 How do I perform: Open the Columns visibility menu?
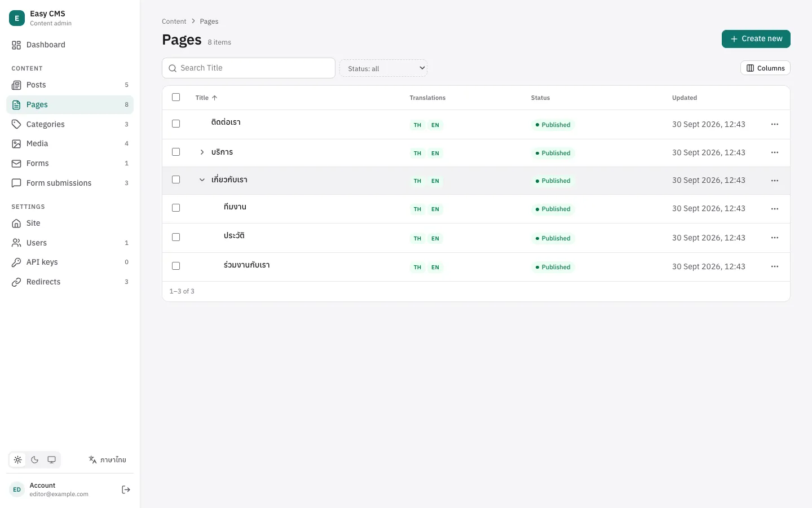pyautogui.click(x=765, y=68)
